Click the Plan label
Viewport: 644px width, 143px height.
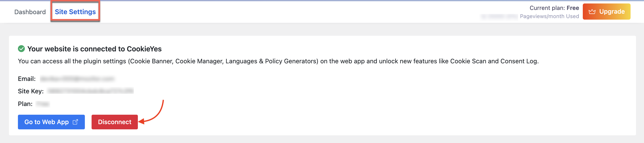pyautogui.click(x=25, y=104)
